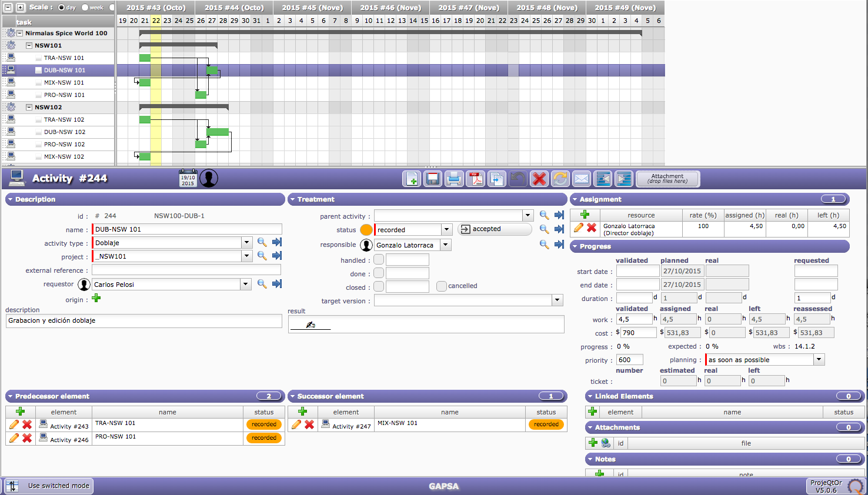Check the handled checkbox
The image size is (868, 495).
tap(379, 260)
